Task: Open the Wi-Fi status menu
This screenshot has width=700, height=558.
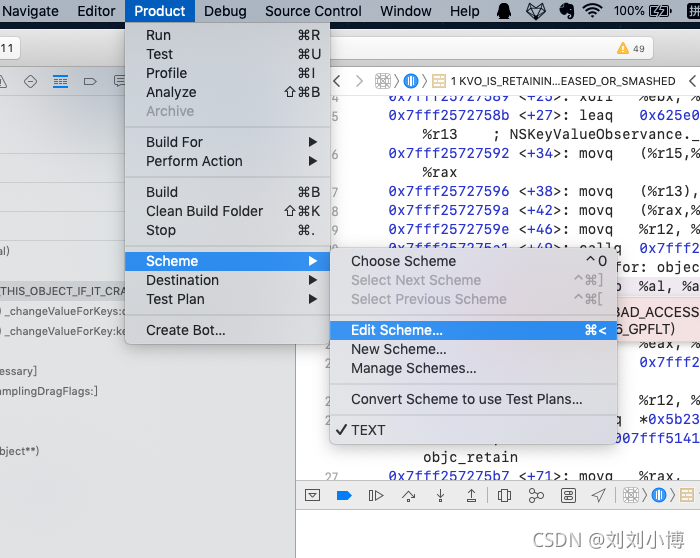Action: (592, 11)
